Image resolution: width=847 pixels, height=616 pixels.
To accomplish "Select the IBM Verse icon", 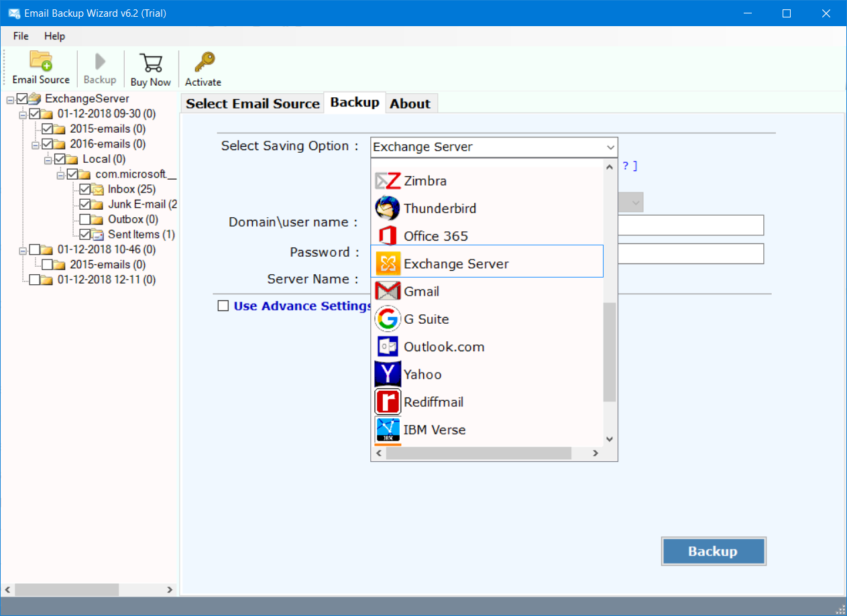I will (x=388, y=430).
